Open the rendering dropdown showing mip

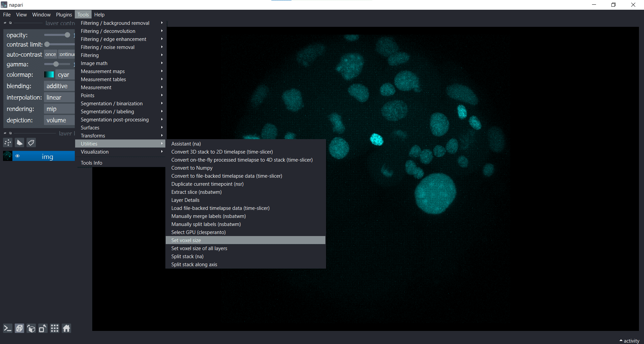(59, 109)
